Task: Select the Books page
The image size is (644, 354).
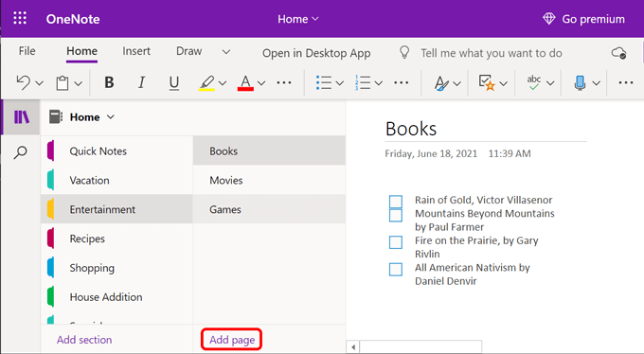Action: 269,151
